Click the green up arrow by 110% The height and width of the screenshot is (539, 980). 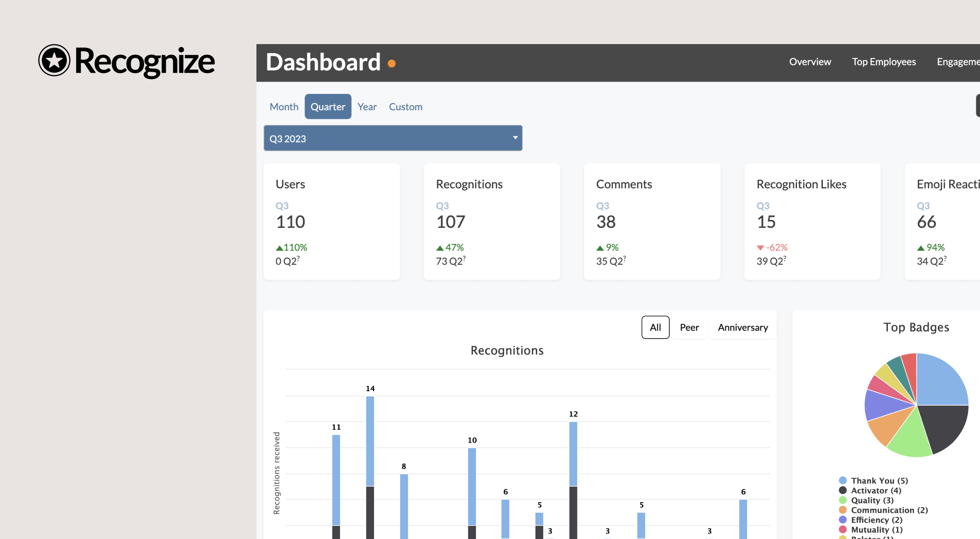[279, 248]
